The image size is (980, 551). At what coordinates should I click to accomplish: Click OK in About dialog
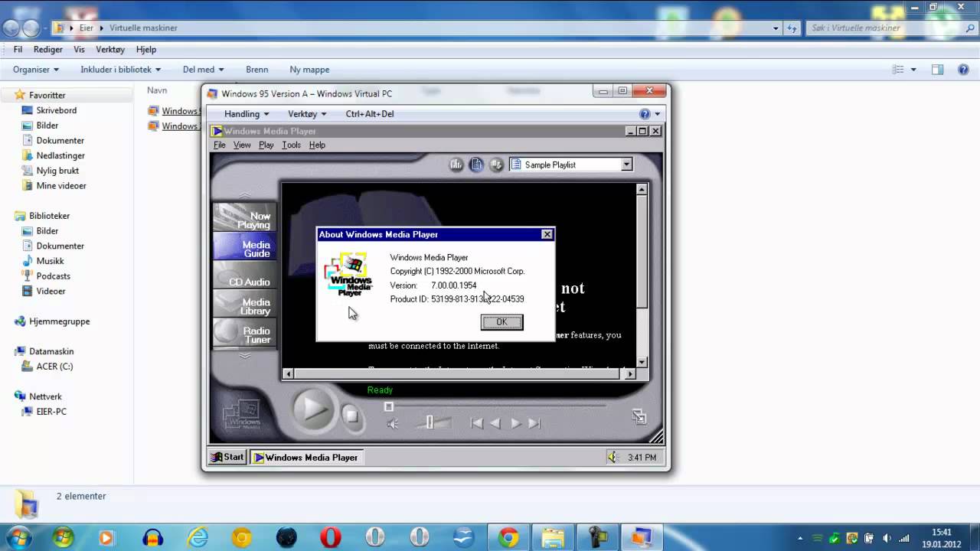[x=501, y=322]
